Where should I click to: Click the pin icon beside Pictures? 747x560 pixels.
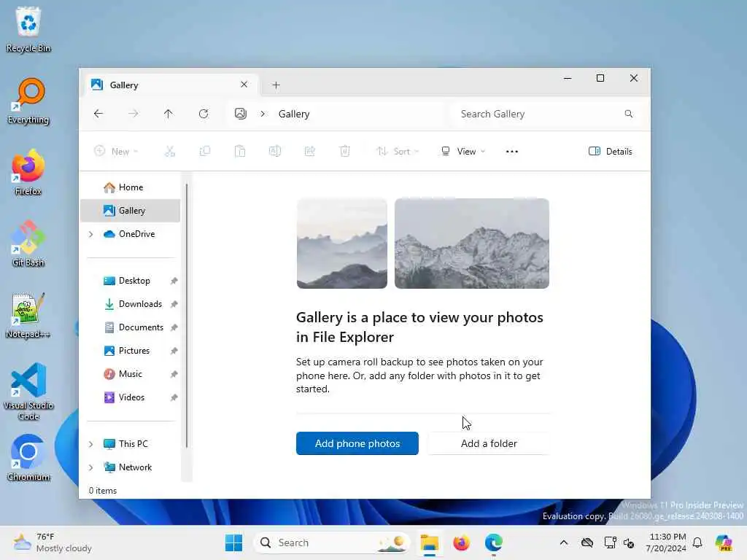click(x=174, y=351)
